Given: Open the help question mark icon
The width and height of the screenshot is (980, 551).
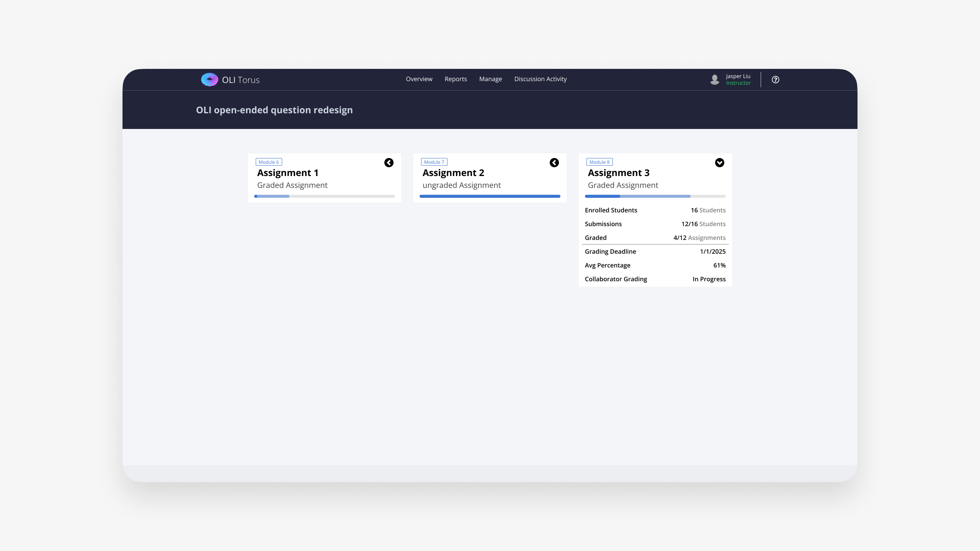Looking at the screenshot, I should (775, 80).
